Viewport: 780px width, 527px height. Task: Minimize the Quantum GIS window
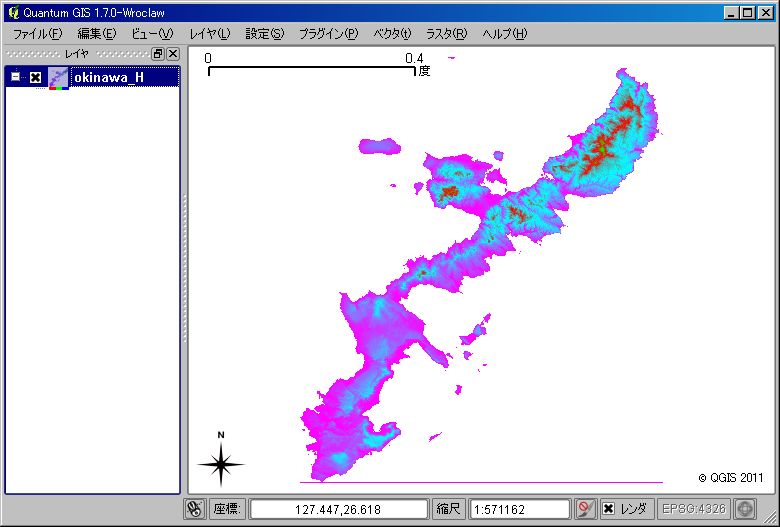pyautogui.click(x=730, y=13)
